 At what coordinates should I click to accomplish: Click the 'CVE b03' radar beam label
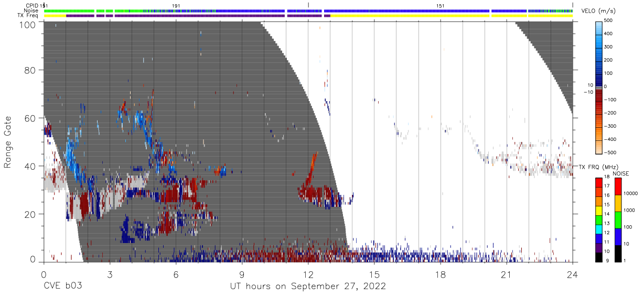pos(62,287)
